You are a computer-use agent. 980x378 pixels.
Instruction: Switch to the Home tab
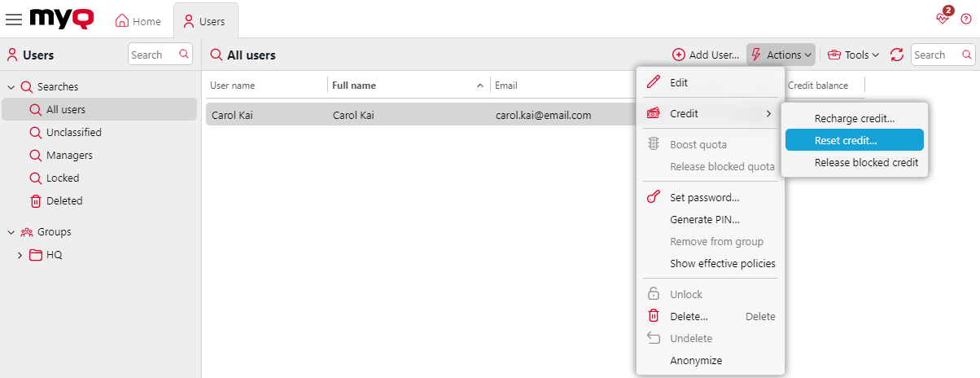138,21
